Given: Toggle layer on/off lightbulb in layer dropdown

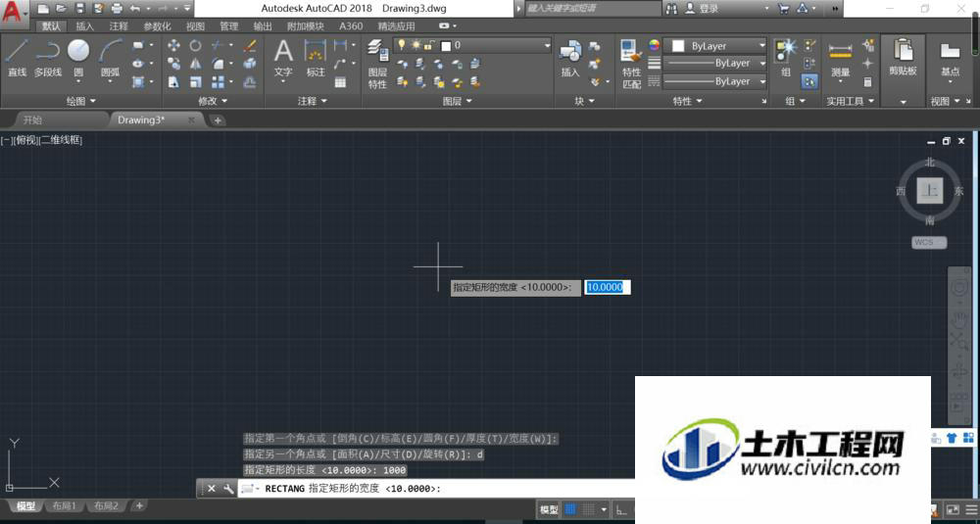Looking at the screenshot, I should [401, 45].
